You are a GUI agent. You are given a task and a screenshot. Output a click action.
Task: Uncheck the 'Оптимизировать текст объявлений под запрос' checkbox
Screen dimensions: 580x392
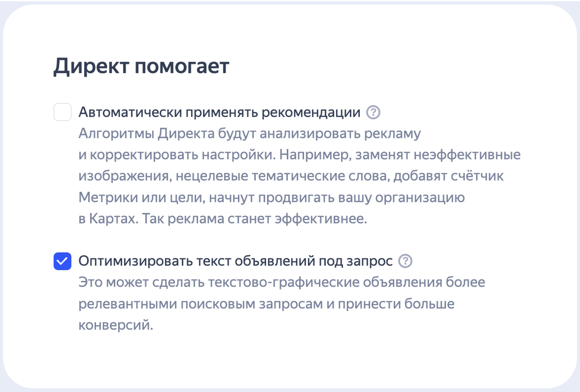pyautogui.click(x=62, y=261)
